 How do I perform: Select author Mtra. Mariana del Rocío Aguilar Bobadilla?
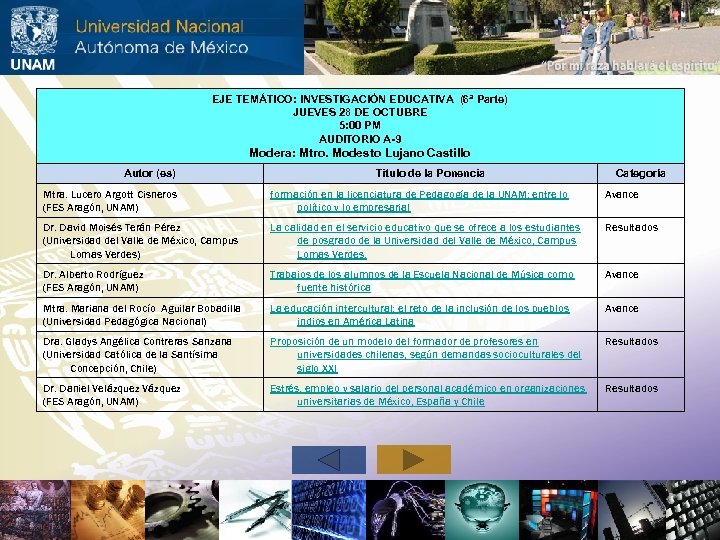(x=142, y=308)
